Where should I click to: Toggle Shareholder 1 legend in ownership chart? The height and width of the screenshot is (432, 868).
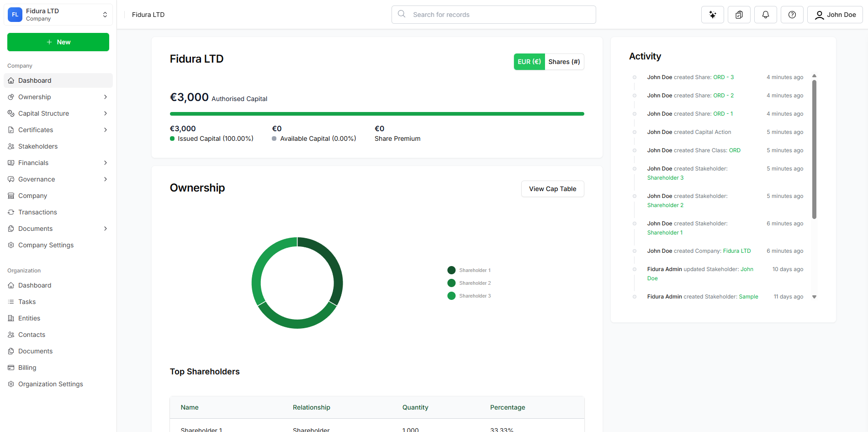(474, 270)
